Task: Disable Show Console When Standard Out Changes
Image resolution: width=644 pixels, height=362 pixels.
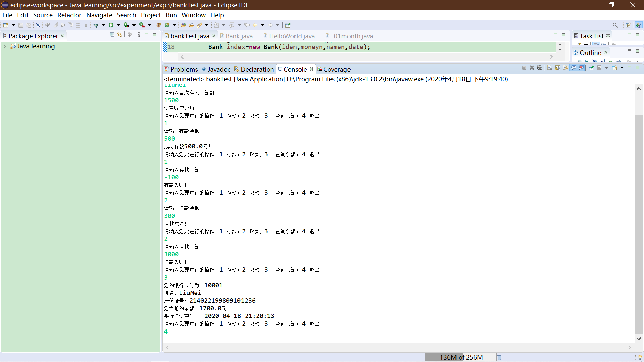Action: coord(573,68)
